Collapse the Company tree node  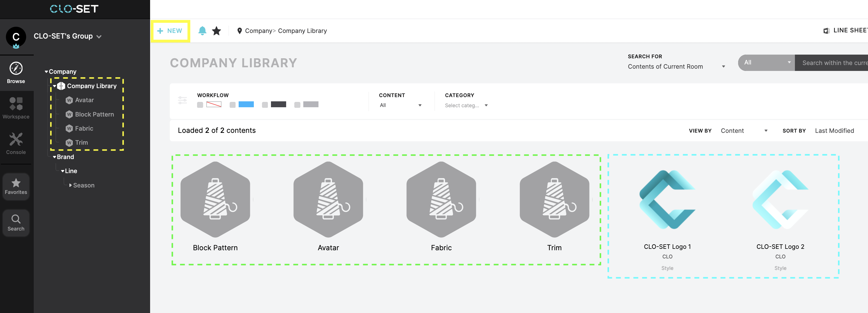[x=46, y=71]
